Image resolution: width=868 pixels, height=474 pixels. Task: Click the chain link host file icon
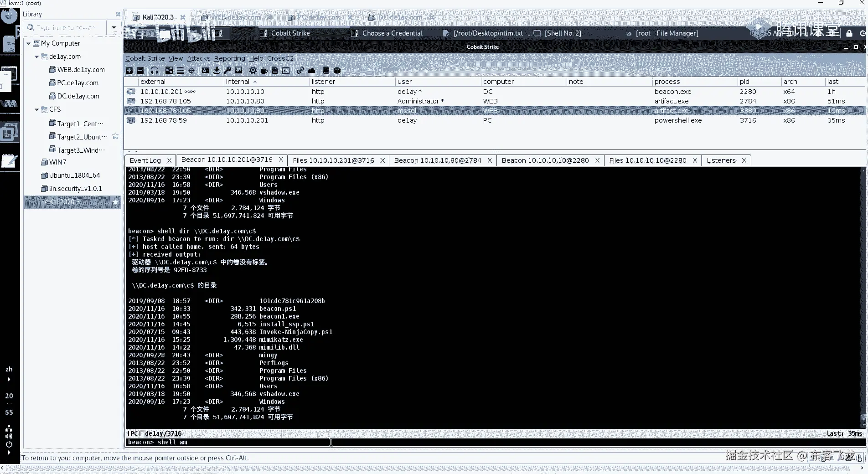pos(300,70)
